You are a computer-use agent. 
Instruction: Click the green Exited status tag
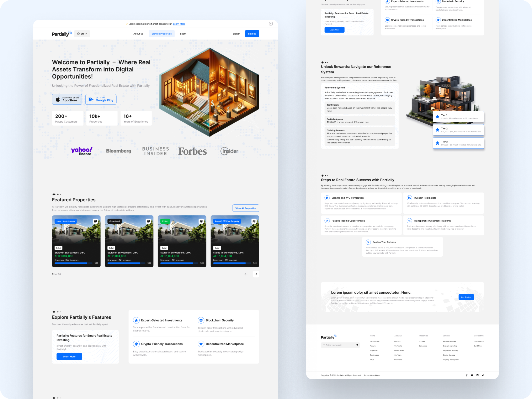(165, 221)
